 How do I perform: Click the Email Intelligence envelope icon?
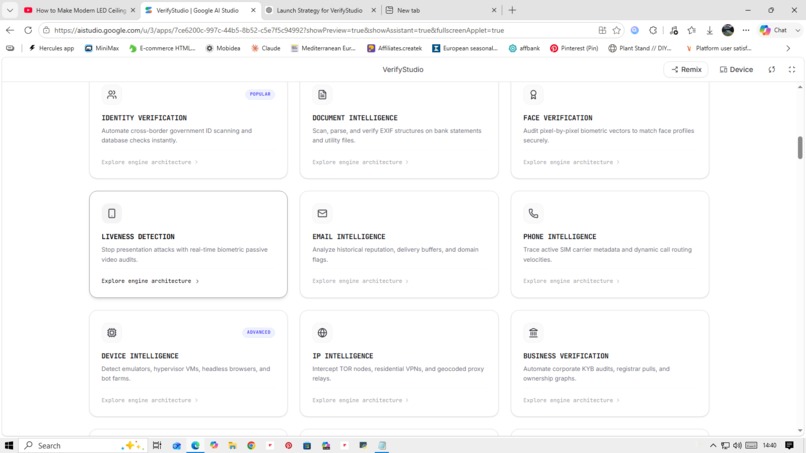[x=322, y=213]
